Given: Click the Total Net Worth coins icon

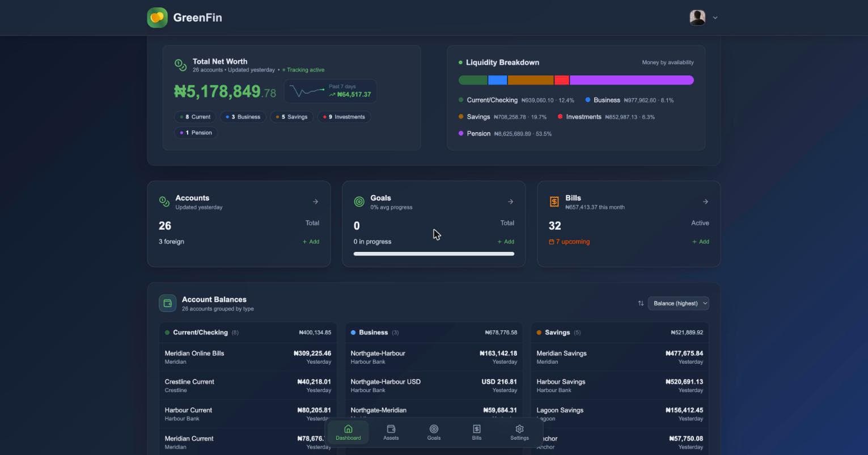Looking at the screenshot, I should [181, 65].
